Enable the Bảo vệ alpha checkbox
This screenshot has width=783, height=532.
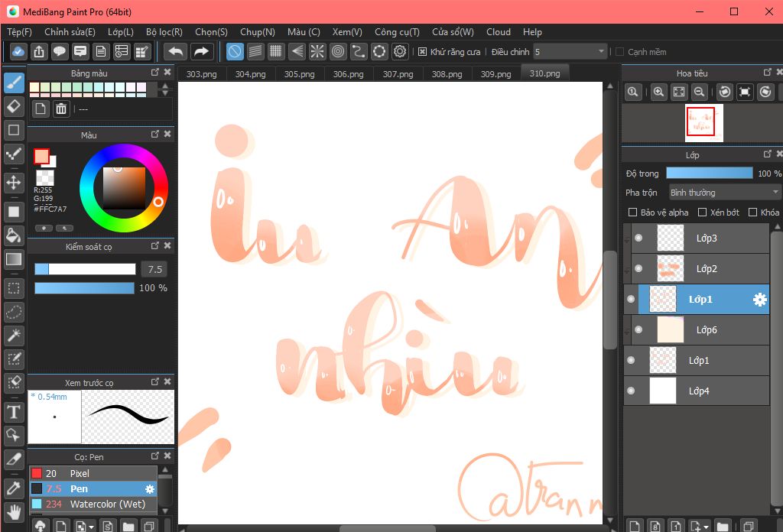tap(632, 212)
